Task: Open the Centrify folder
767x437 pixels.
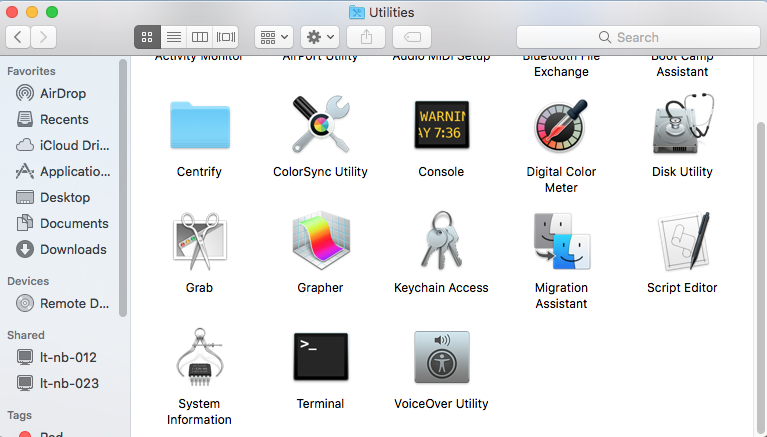Action: coord(200,125)
